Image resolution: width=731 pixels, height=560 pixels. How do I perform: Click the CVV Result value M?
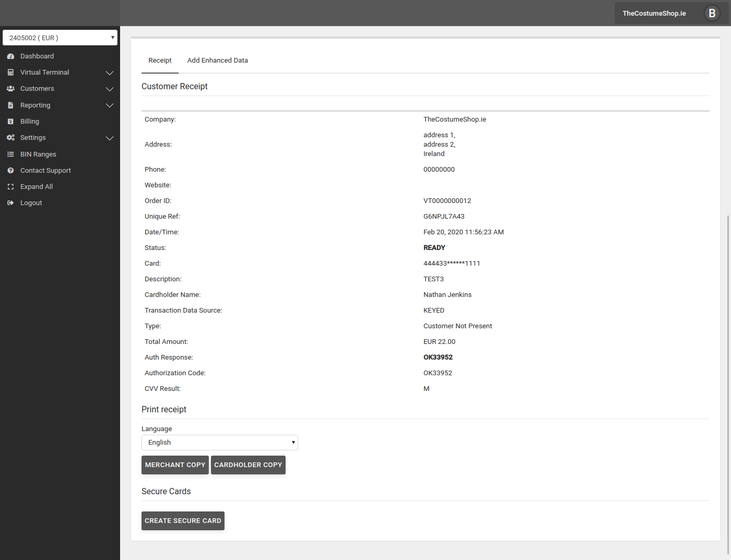427,389
